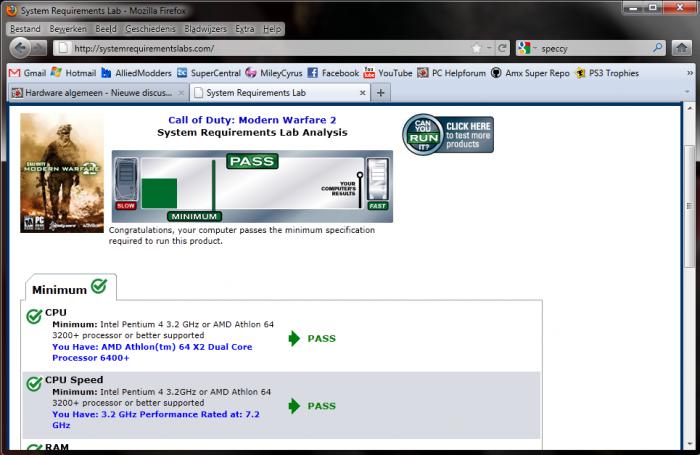Open the Call of Duty: Modern Warfare 2 link
The image size is (700, 455).
252,120
